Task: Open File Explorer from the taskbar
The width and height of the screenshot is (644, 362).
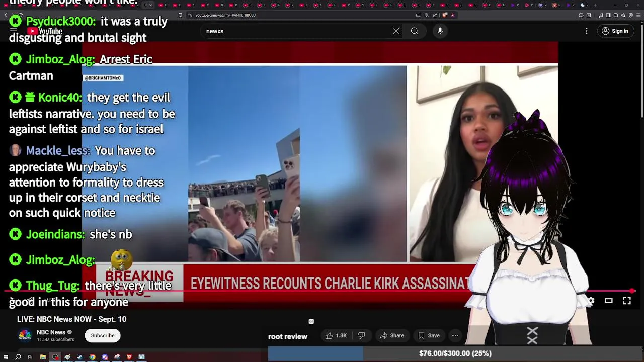Action: click(x=43, y=357)
